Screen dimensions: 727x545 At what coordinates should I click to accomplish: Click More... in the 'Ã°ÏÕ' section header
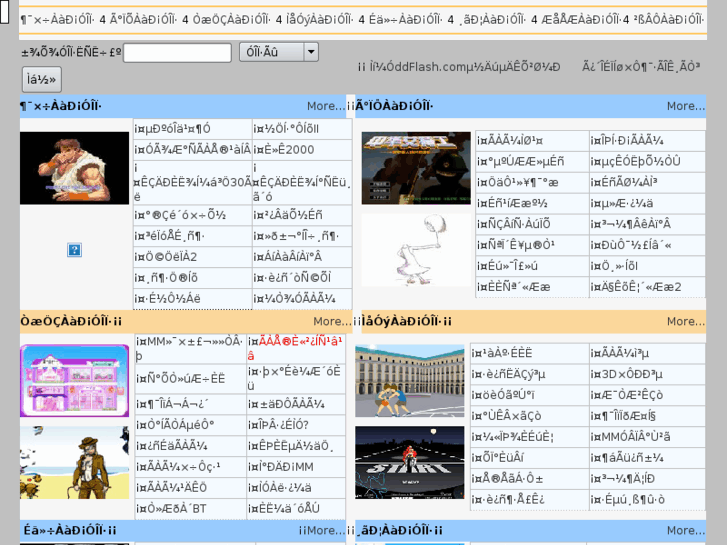[x=686, y=106]
